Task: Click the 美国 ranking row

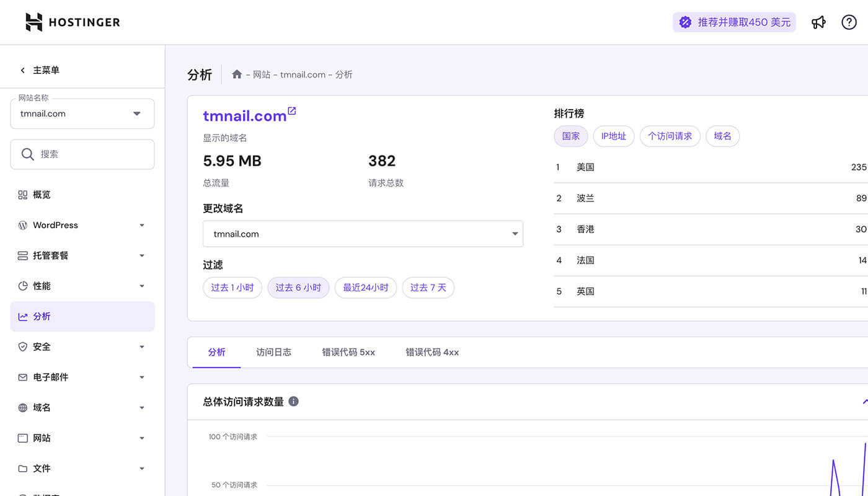Action: [x=711, y=167]
